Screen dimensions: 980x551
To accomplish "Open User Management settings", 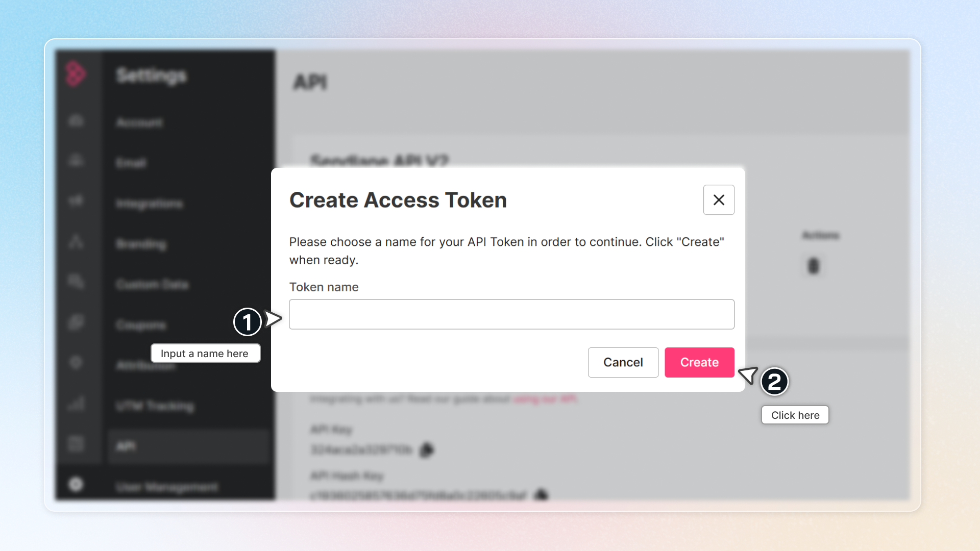I will 166,487.
